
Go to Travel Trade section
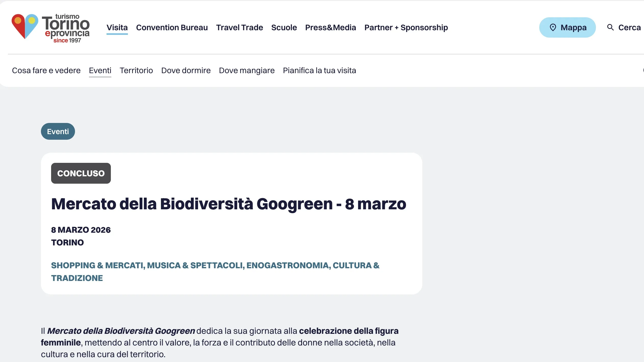239,27
